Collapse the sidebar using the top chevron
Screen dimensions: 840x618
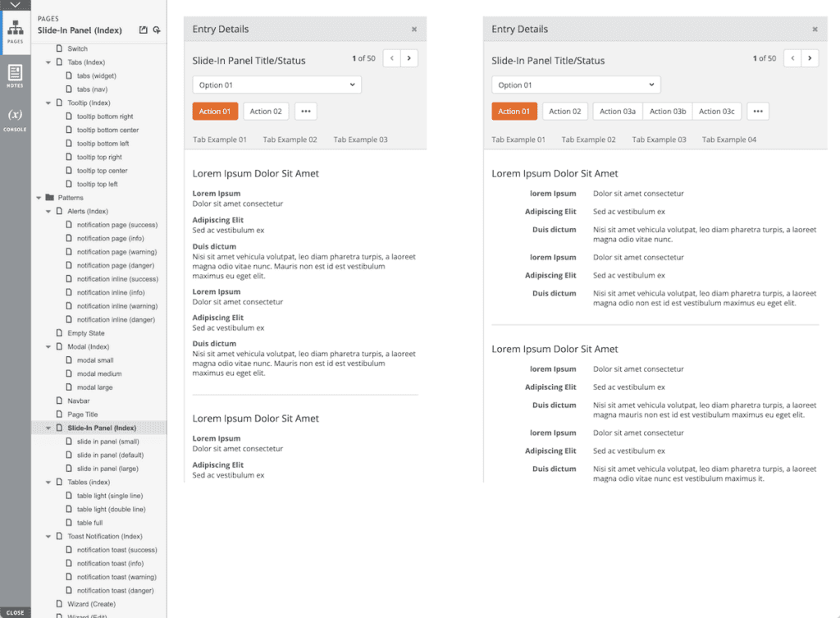coord(15,6)
